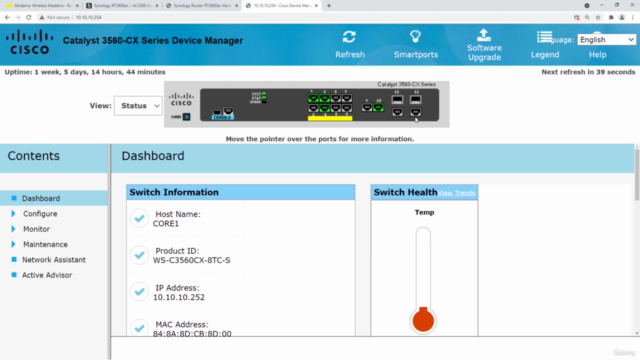Open the browser extensions puzzle icon

tap(611, 18)
